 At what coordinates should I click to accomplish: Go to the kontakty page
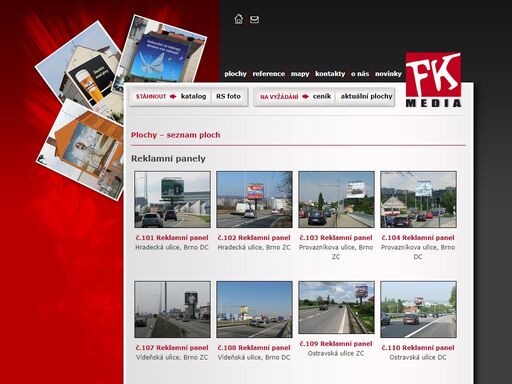point(330,74)
